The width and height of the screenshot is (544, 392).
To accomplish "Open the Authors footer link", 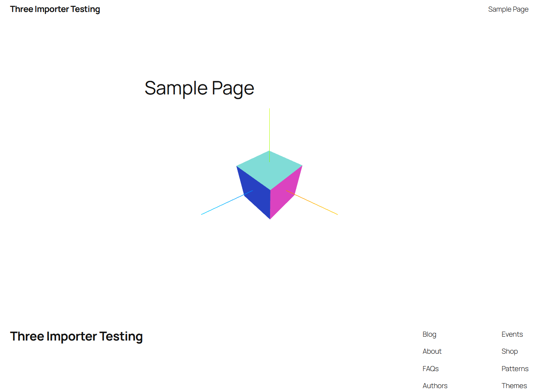I will click(435, 385).
